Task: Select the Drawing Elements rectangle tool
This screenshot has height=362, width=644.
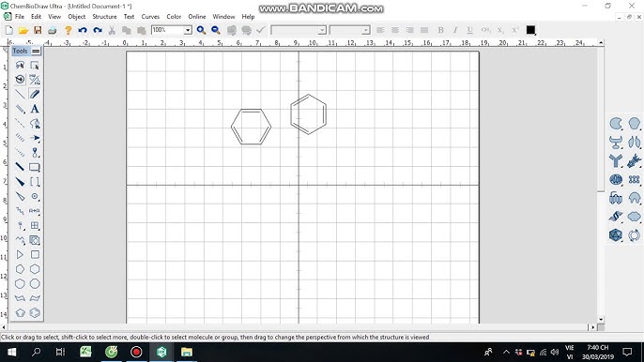Action: pos(35,167)
